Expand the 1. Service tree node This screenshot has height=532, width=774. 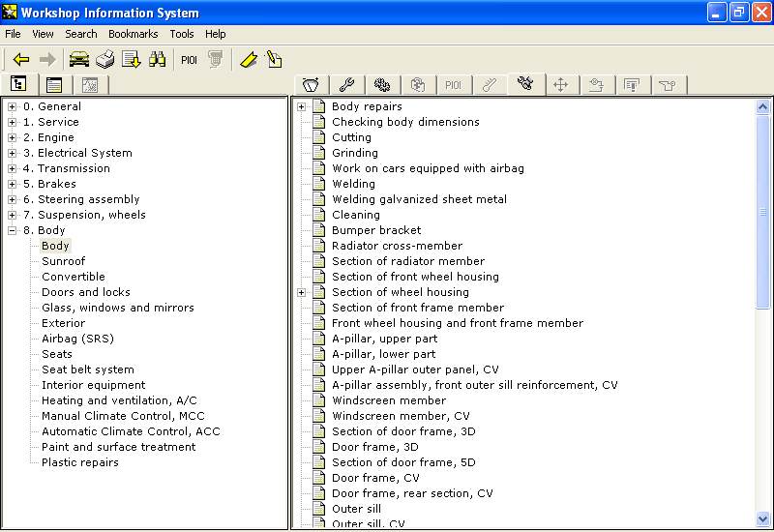coord(13,122)
